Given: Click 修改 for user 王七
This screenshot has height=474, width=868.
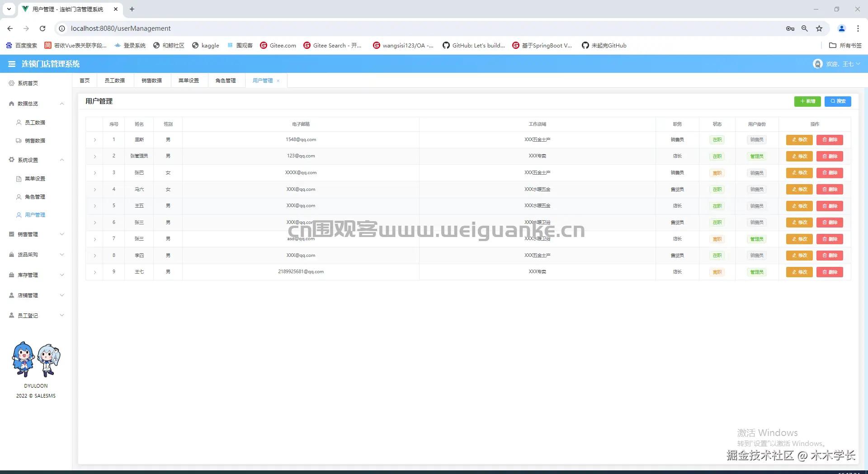Looking at the screenshot, I should tap(799, 272).
